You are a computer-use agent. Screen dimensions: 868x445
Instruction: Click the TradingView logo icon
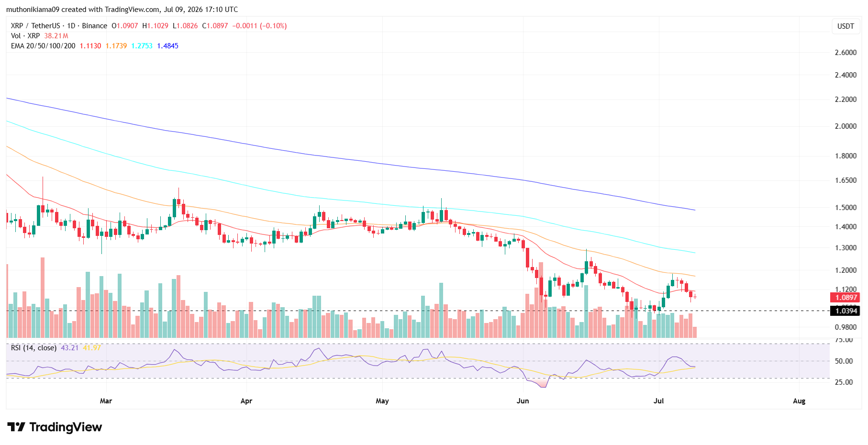pos(16,427)
